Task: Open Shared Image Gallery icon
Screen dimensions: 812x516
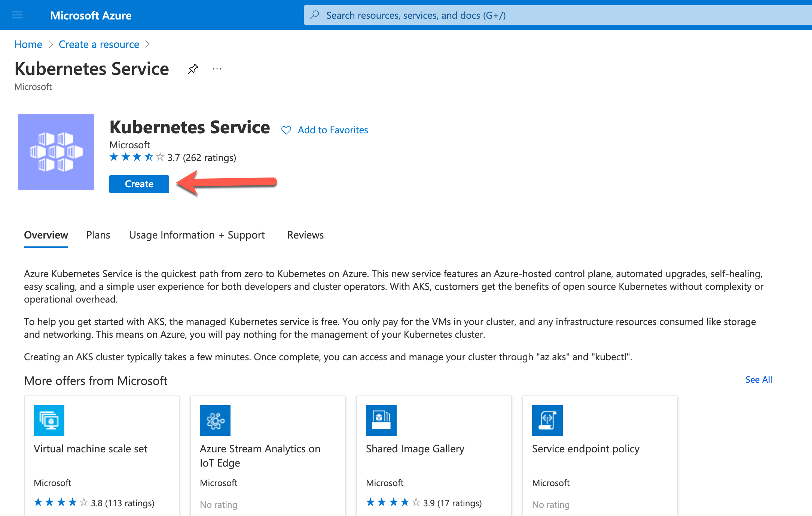Action: 381,421
